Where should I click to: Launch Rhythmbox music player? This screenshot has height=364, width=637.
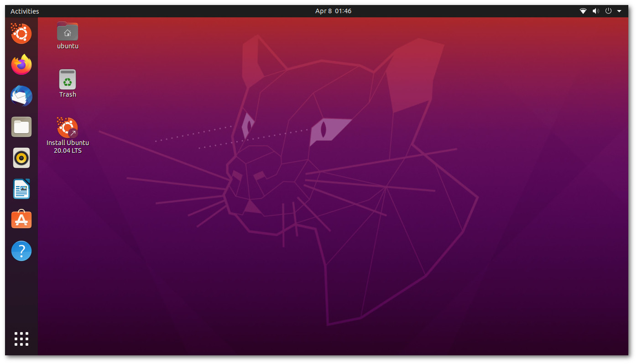pyautogui.click(x=21, y=158)
